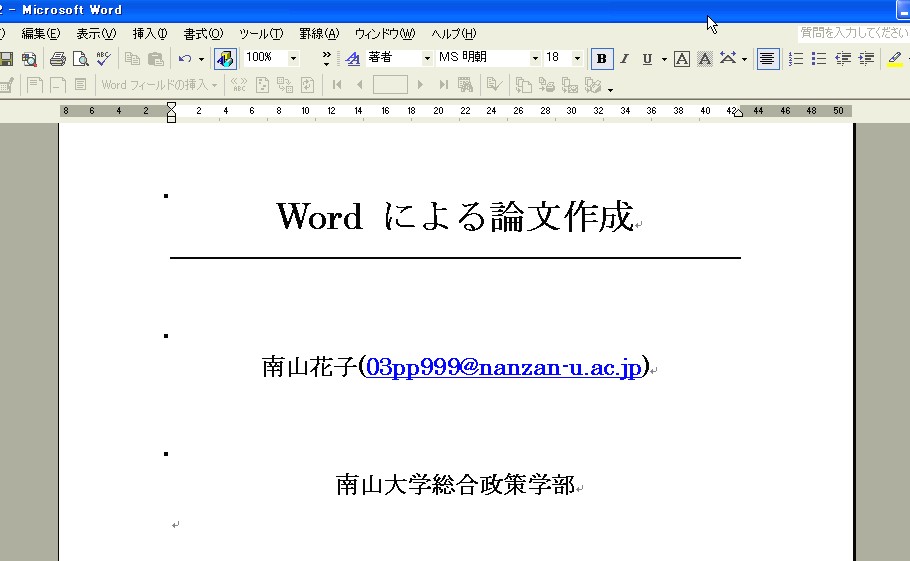Click the Insert Greeting Line icon
Screen dimensions: 910x561
(57, 85)
